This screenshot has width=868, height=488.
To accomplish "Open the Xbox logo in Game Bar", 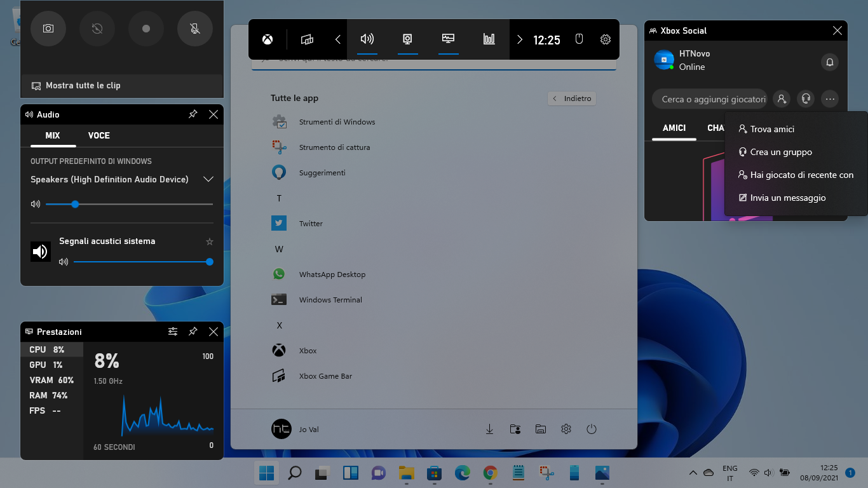I will [x=268, y=39].
